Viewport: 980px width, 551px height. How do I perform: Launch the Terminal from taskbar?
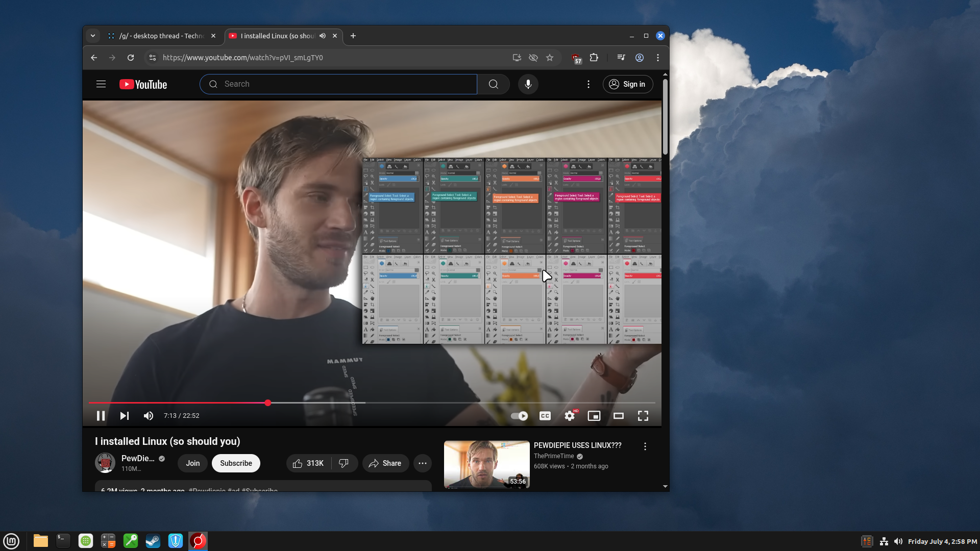click(63, 541)
